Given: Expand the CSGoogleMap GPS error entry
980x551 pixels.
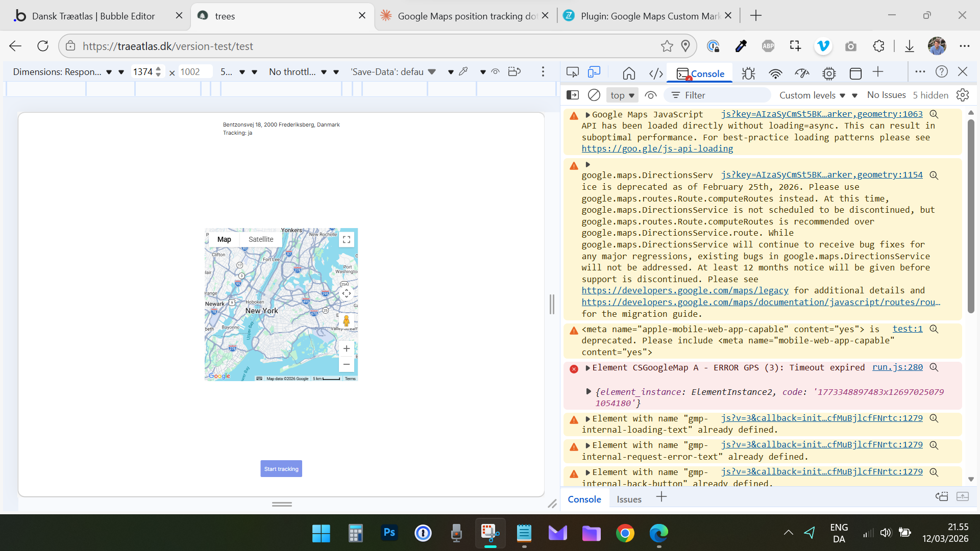Looking at the screenshot, I should [588, 368].
